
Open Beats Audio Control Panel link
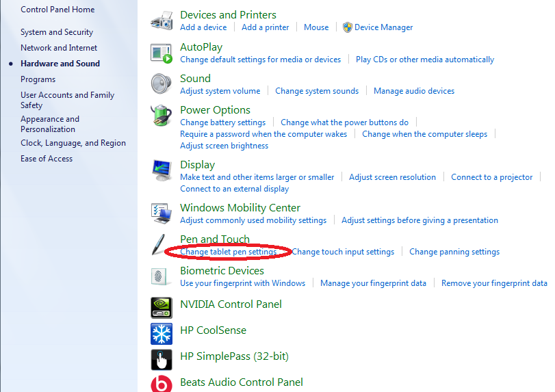[242, 382]
